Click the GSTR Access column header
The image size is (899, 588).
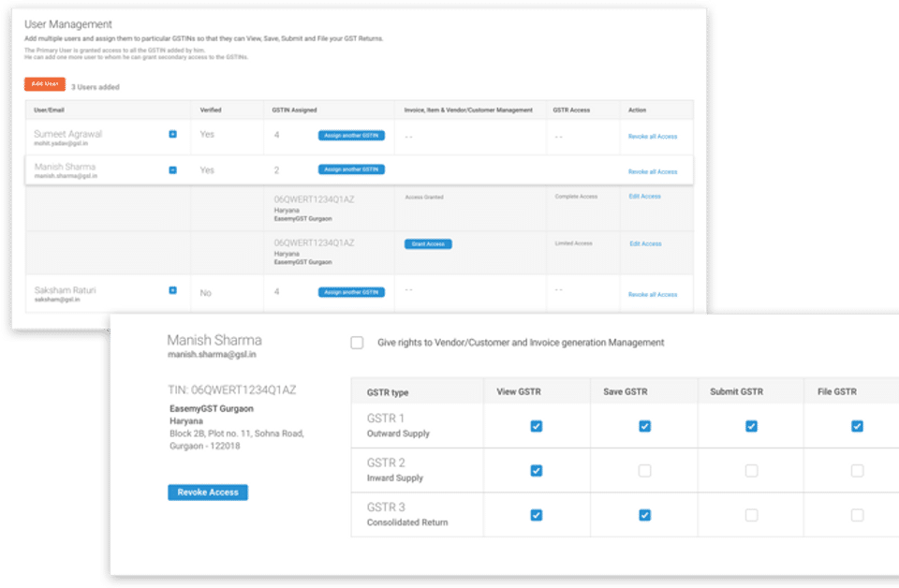pos(571,110)
